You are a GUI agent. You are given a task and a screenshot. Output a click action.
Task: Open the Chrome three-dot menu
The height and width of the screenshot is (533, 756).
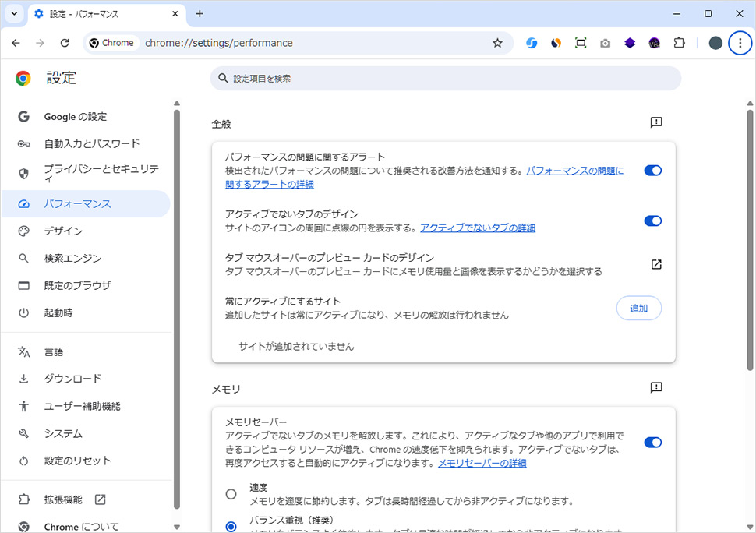pyautogui.click(x=740, y=43)
